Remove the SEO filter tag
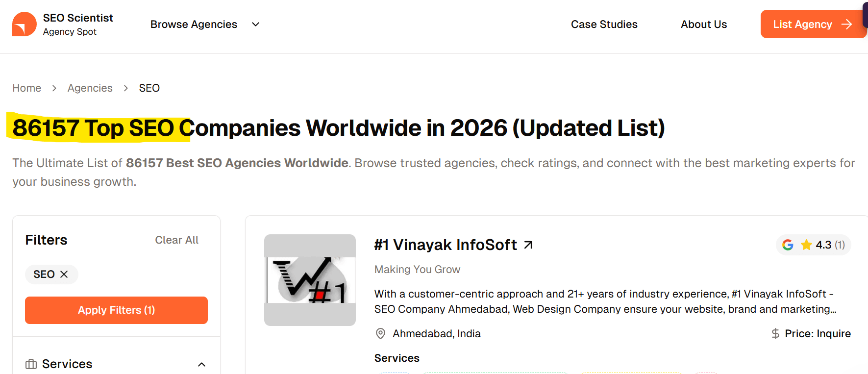The image size is (868, 374). [x=64, y=274]
